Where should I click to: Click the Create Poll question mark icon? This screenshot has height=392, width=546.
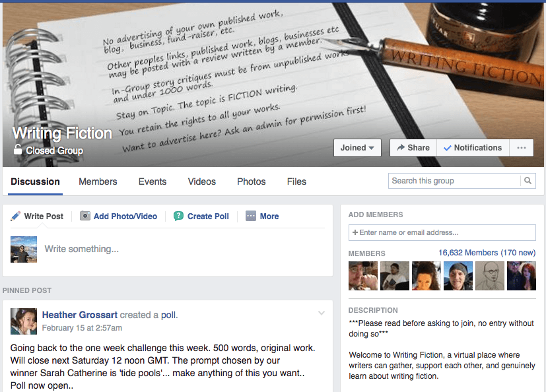tap(178, 216)
